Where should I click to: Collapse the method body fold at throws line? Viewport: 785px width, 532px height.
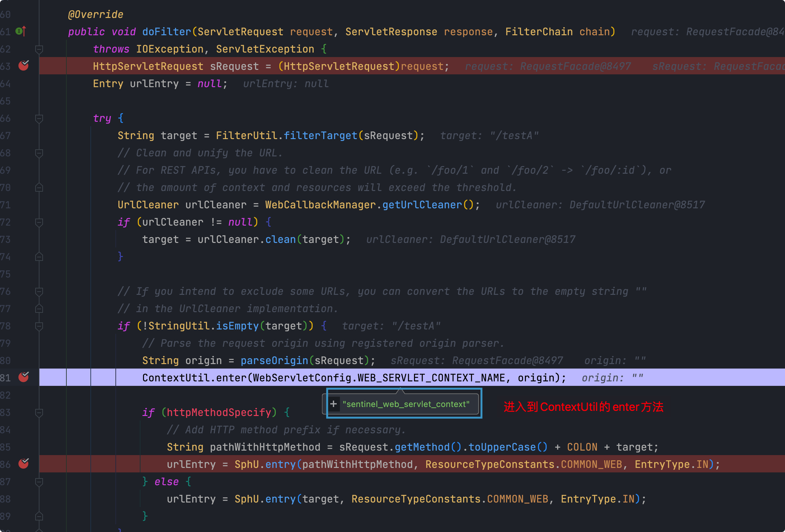click(39, 49)
